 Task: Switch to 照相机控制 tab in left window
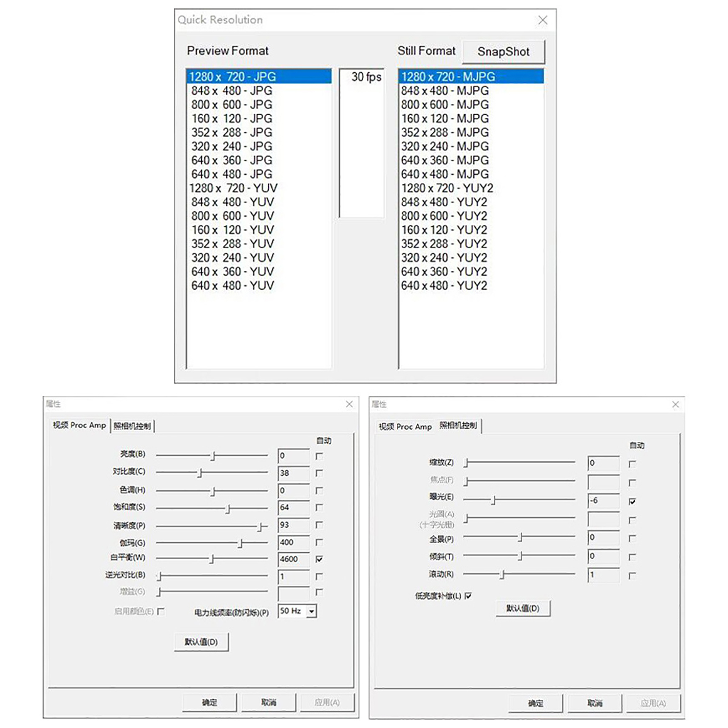point(132,426)
